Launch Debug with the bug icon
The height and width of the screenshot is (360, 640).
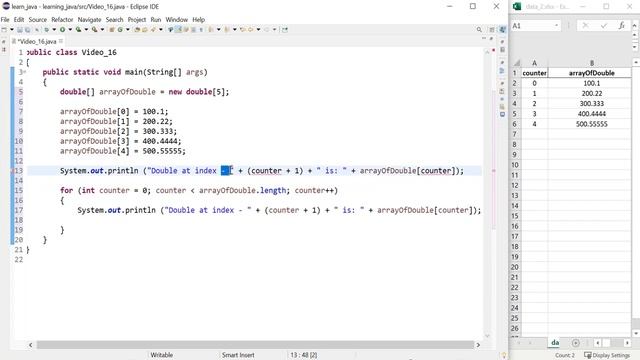click(46, 30)
